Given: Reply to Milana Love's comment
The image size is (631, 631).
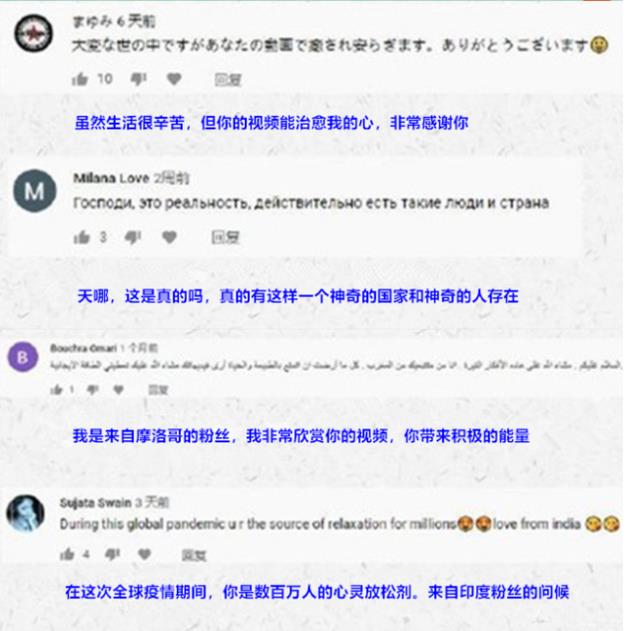Looking at the screenshot, I should (225, 237).
